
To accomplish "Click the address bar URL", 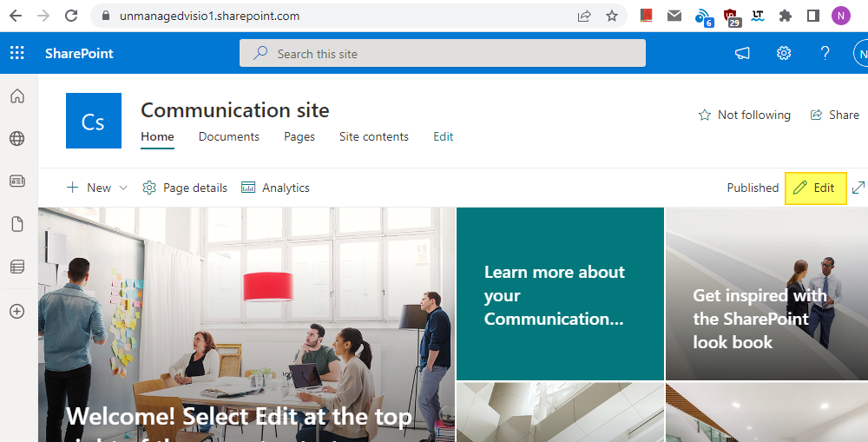I will (x=209, y=16).
